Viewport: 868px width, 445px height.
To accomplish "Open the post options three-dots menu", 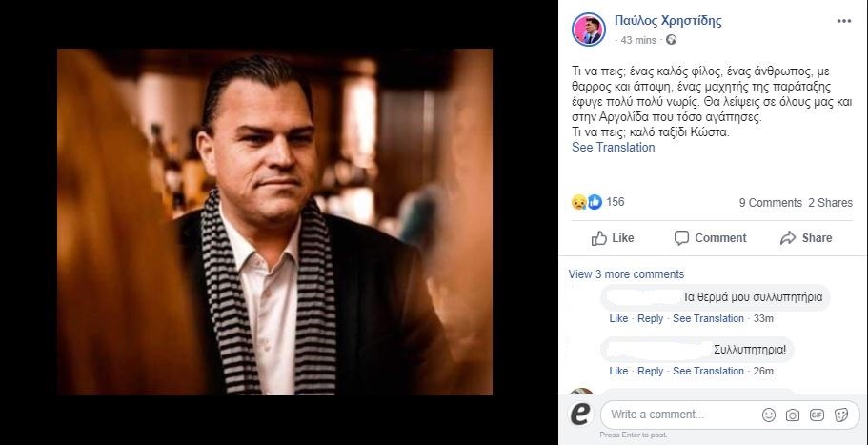I will (x=843, y=20).
